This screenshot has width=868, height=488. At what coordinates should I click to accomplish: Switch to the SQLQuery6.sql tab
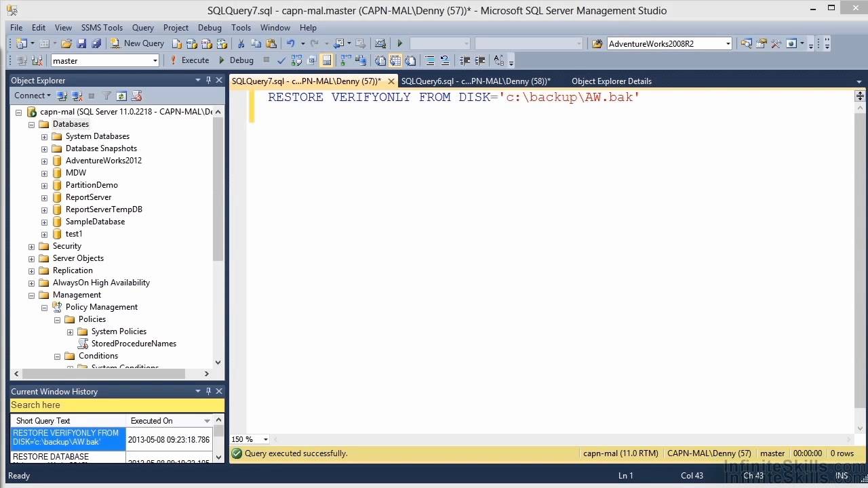(476, 81)
